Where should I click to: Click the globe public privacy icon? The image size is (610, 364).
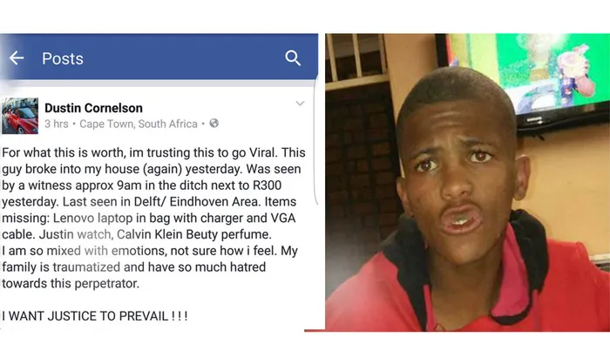(214, 124)
